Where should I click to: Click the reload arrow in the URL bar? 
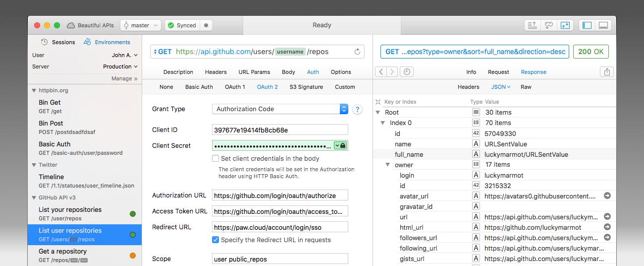[x=357, y=52]
